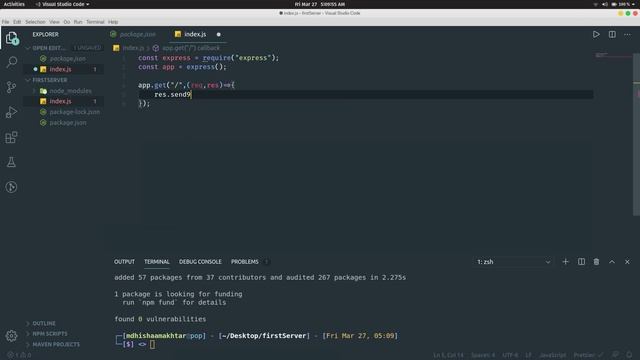Open the Explorer view in activity bar

point(11,38)
